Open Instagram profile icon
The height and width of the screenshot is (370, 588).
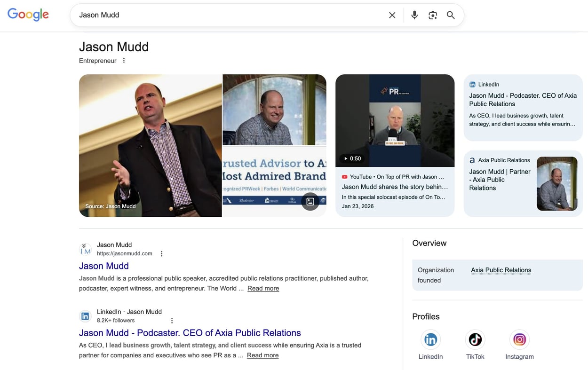(519, 339)
